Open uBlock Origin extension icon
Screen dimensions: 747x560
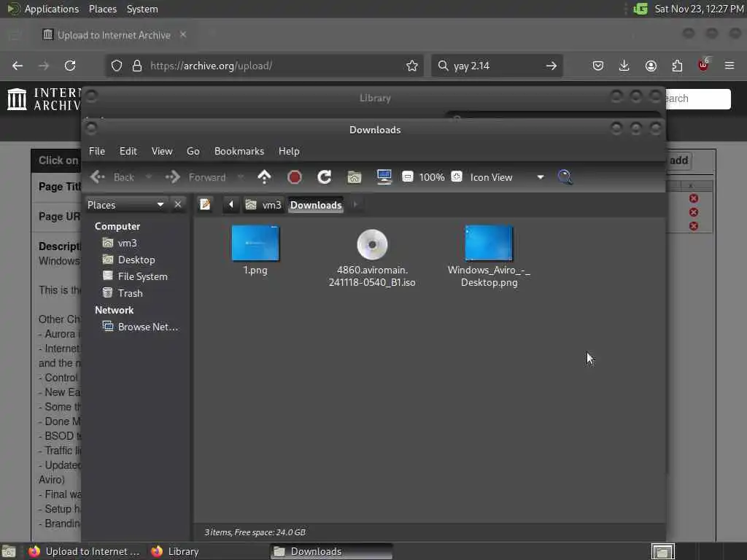tap(703, 65)
